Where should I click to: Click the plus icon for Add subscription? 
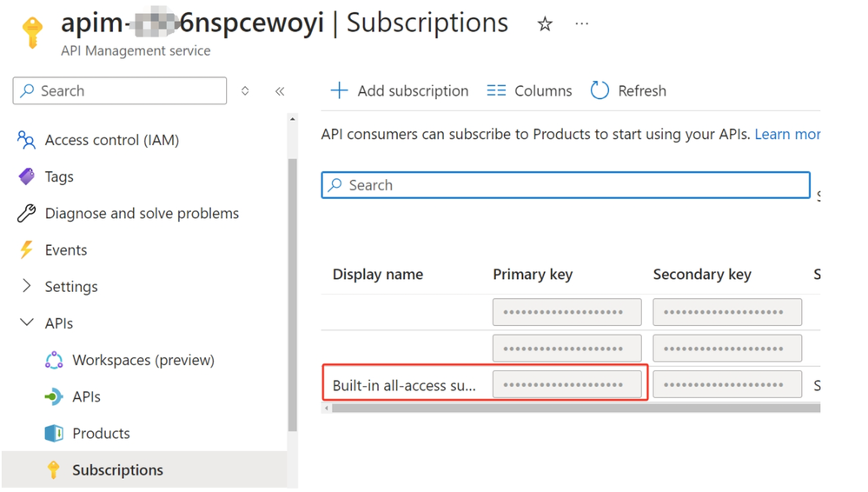[x=339, y=90]
